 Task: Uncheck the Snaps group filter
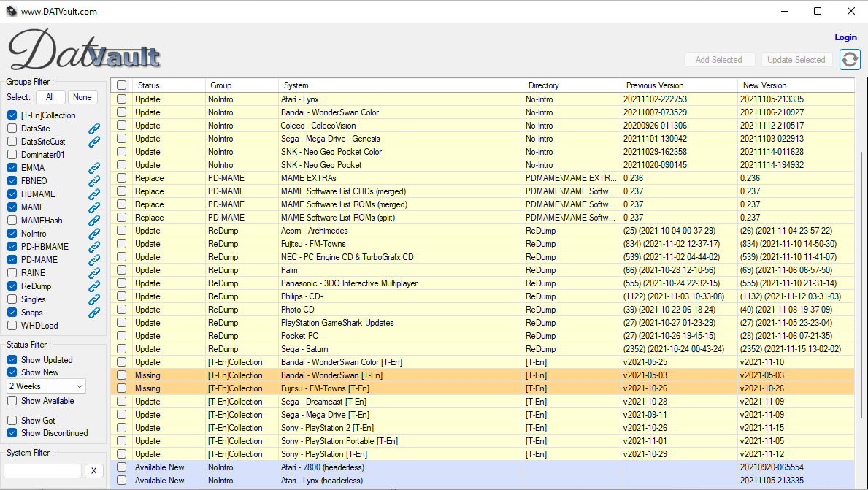pyautogui.click(x=12, y=313)
